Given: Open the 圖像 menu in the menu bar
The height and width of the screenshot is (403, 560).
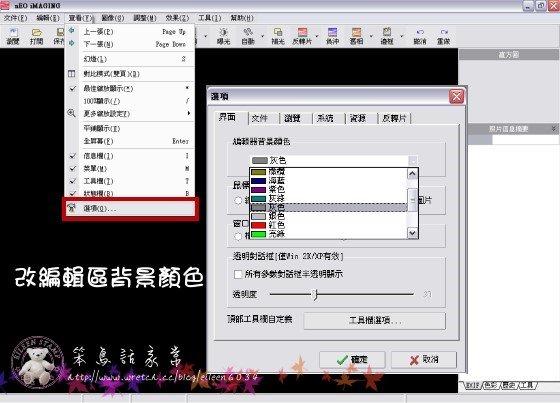Looking at the screenshot, I should coord(112,18).
